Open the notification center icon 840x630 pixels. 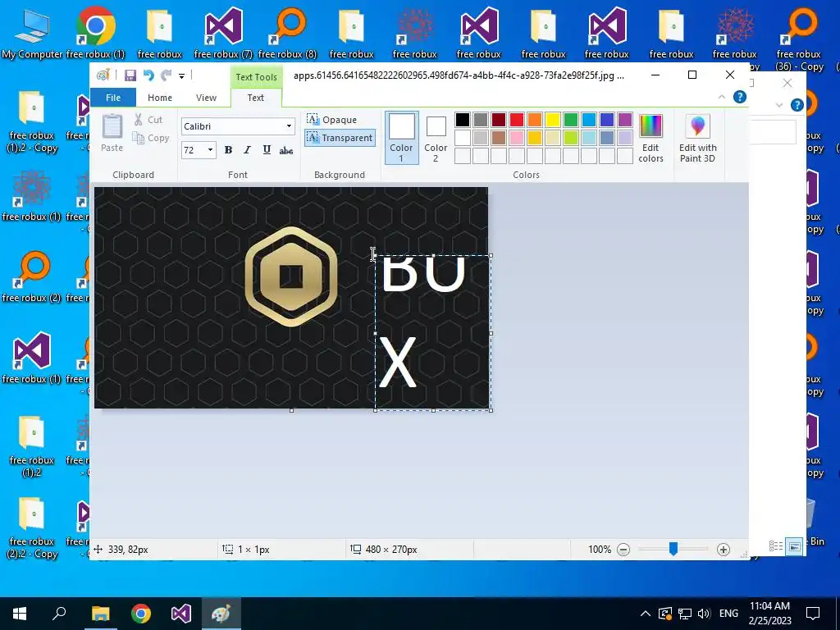coord(813,614)
